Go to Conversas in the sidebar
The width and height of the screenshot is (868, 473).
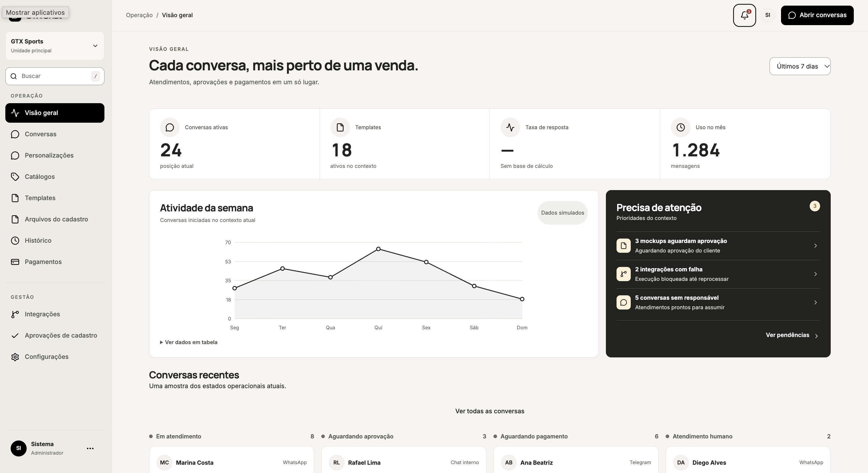[55, 134]
